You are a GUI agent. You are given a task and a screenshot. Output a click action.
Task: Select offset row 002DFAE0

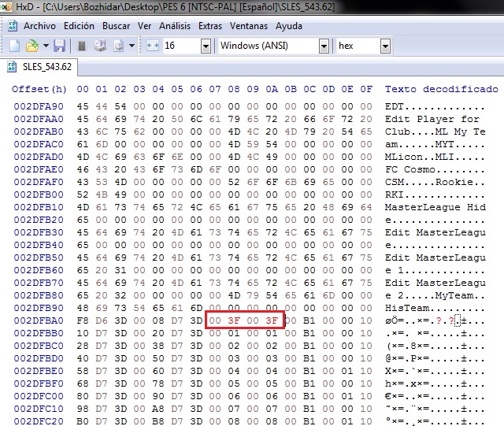point(39,169)
